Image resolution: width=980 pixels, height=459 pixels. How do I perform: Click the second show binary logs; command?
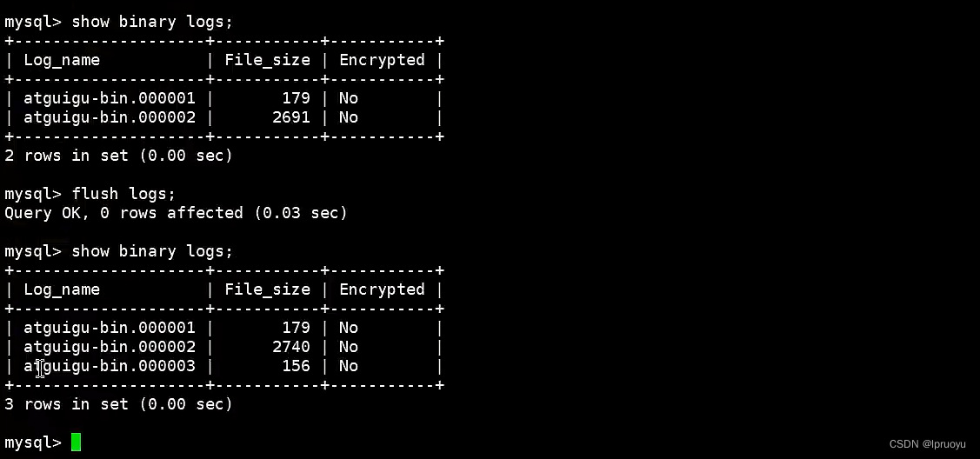click(x=152, y=252)
